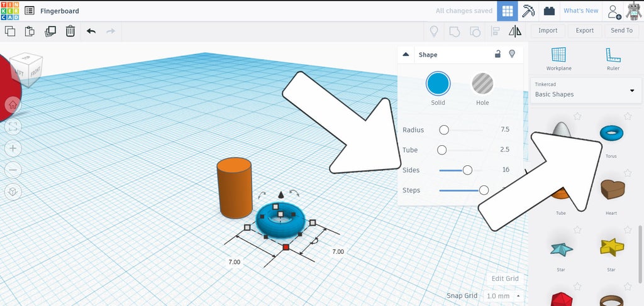Click the Tube slider handle
644x306 pixels.
pos(442,150)
